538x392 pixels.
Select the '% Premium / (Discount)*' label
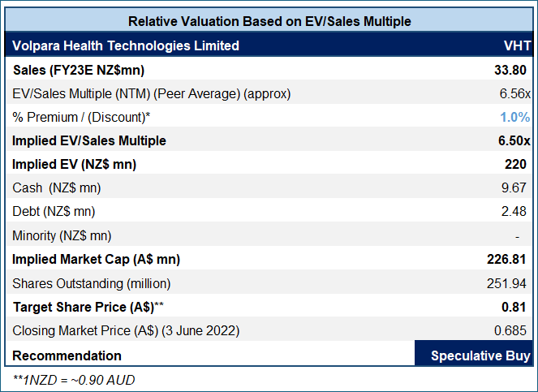coord(81,118)
